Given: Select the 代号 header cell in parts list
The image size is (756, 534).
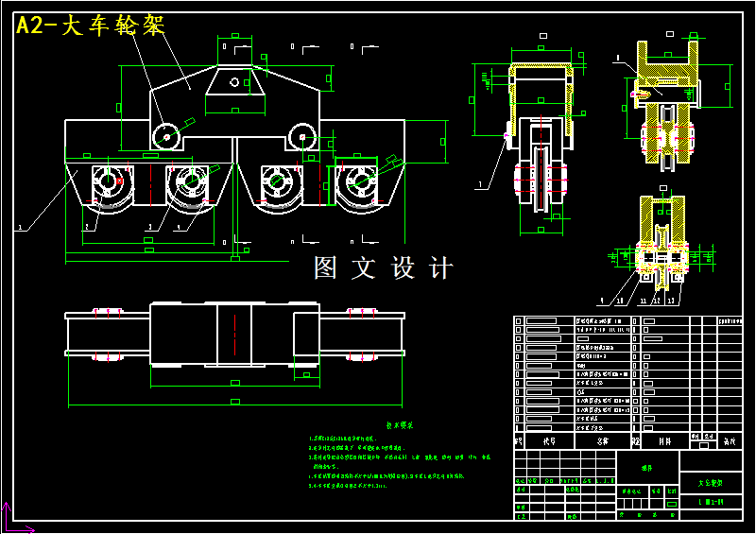Looking at the screenshot, I should (549, 440).
